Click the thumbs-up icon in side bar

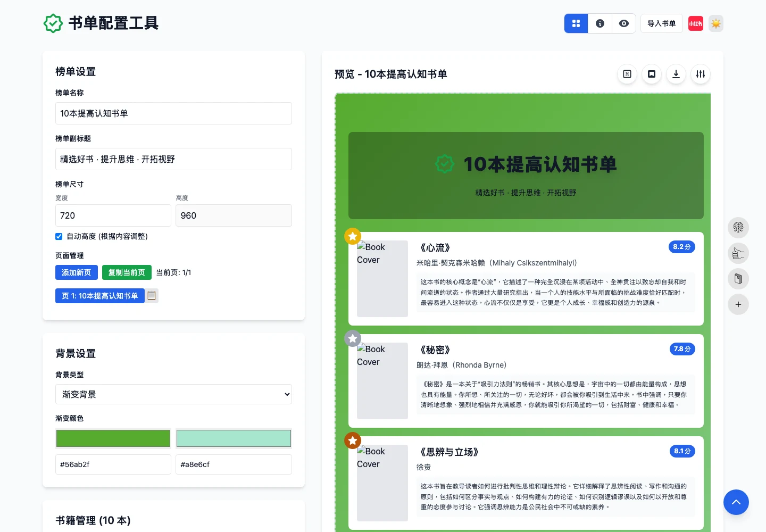tap(738, 253)
